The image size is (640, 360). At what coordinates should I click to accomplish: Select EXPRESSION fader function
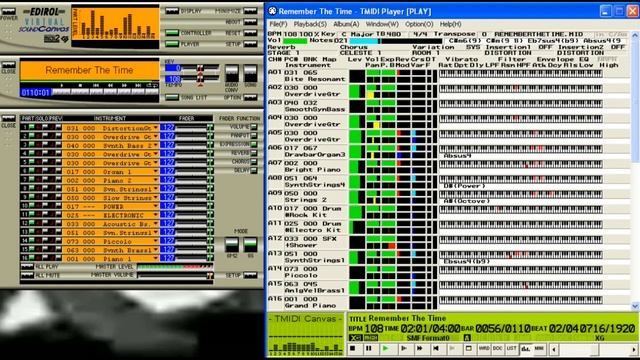click(254, 144)
